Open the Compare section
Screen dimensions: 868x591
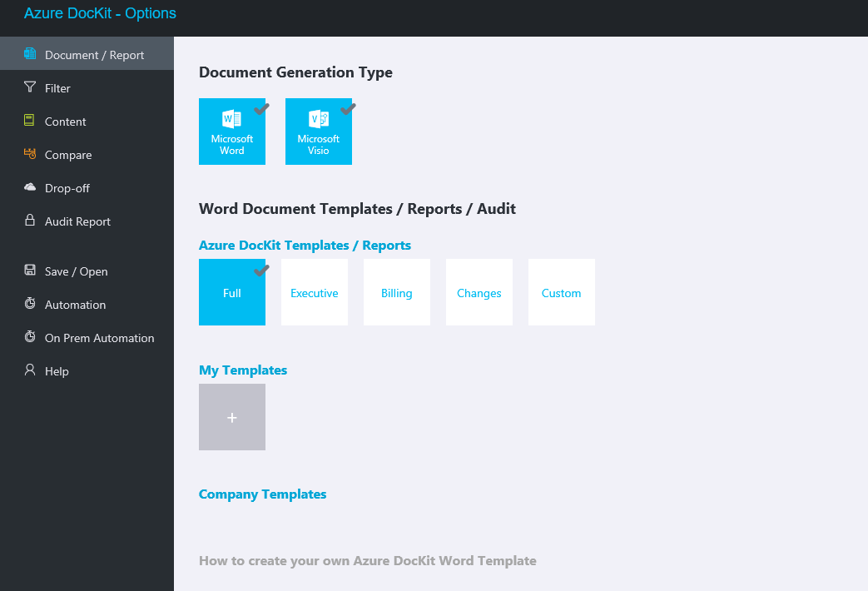pyautogui.click(x=87, y=155)
